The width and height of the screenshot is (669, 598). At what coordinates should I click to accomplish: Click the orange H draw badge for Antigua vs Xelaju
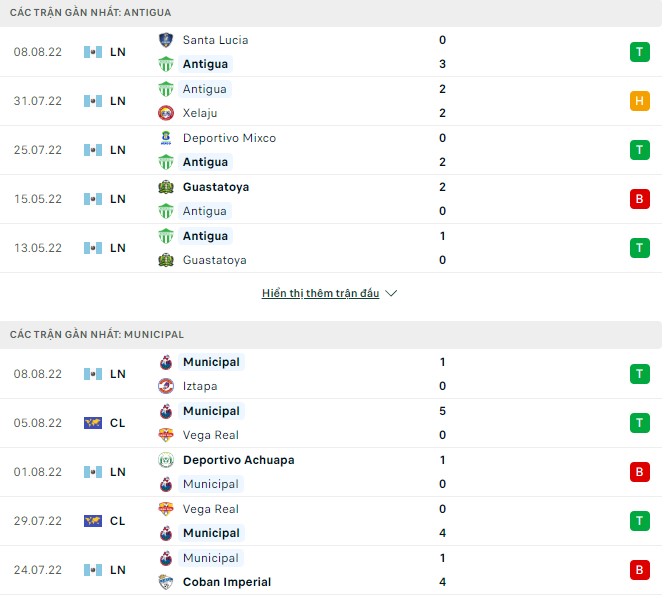click(639, 101)
